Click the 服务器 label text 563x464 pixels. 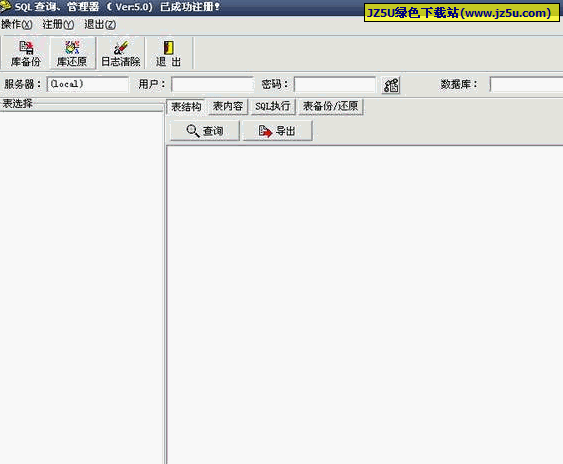(22, 84)
